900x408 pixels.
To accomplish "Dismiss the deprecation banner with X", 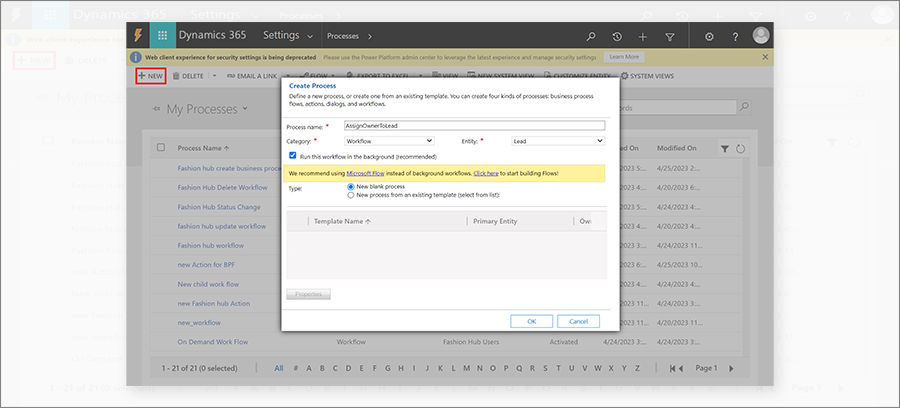I will (765, 57).
